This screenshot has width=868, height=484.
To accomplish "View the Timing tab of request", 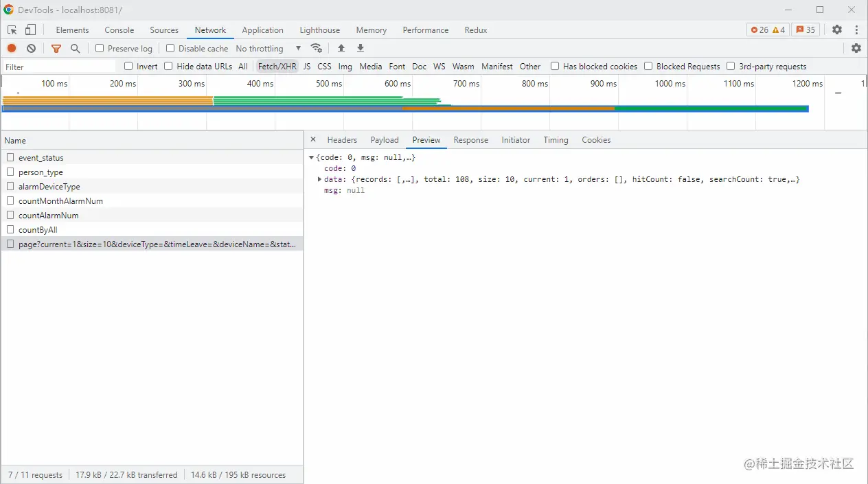I will tap(556, 139).
